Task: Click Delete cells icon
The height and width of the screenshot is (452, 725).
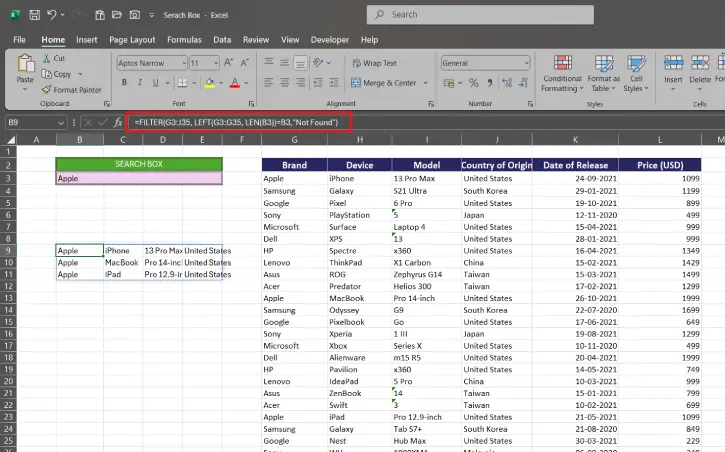Action: pos(700,62)
